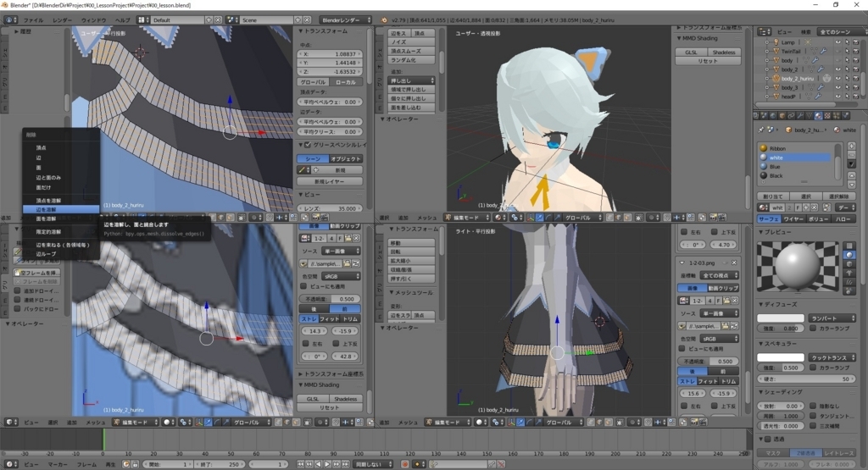868x470 pixels.
Task: Expand the TwinTail outliner entry
Action: pos(766,51)
